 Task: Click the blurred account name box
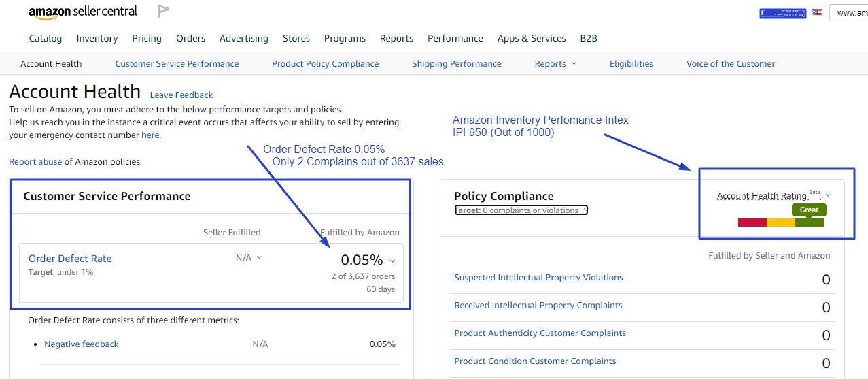pos(782,13)
